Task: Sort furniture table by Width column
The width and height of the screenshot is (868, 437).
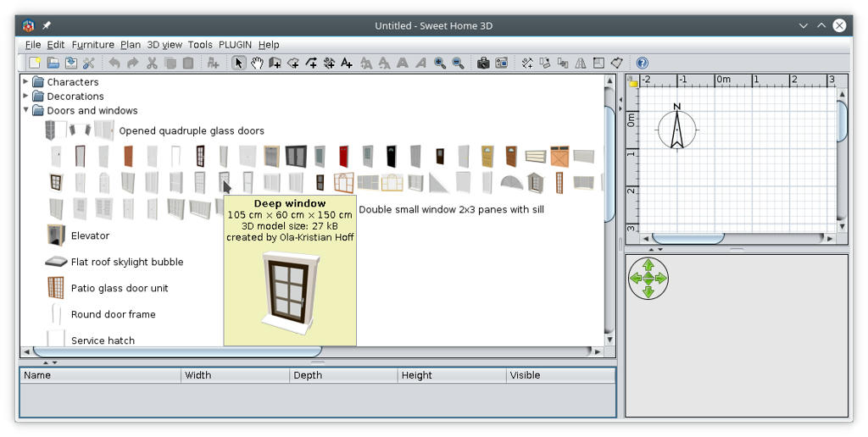Action: tap(236, 375)
